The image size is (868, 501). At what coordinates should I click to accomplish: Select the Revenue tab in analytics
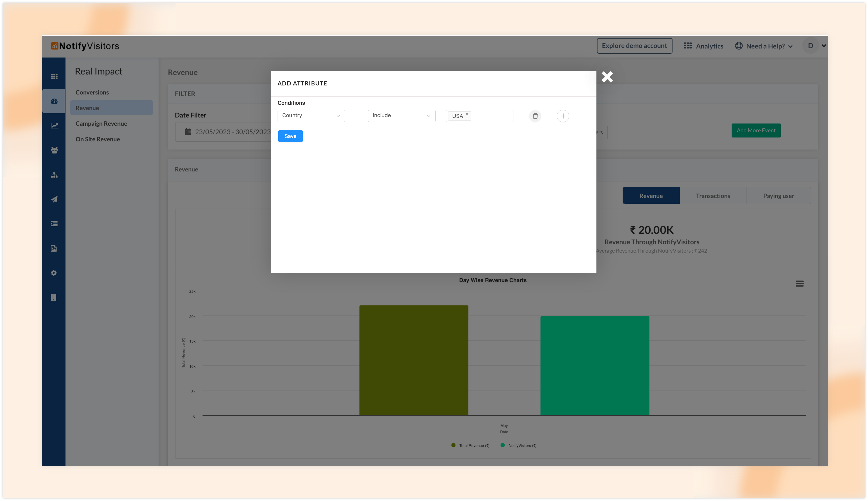click(651, 195)
